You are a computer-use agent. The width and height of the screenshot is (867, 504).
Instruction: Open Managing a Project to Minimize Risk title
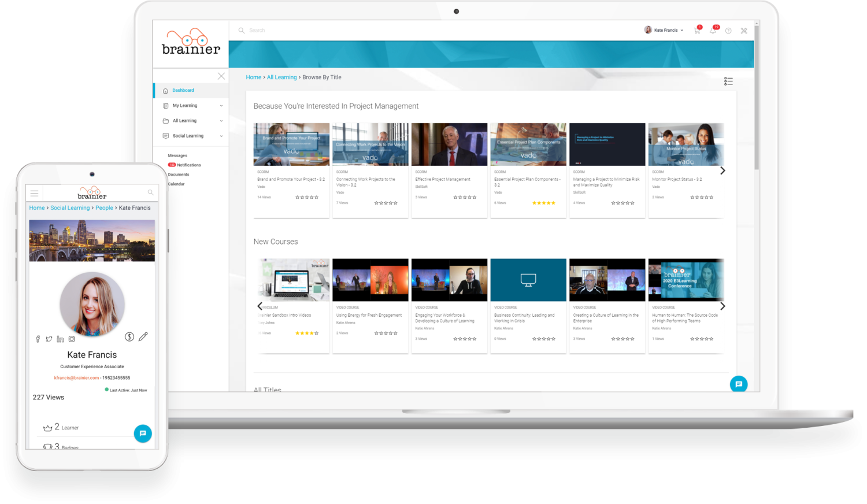tap(606, 182)
